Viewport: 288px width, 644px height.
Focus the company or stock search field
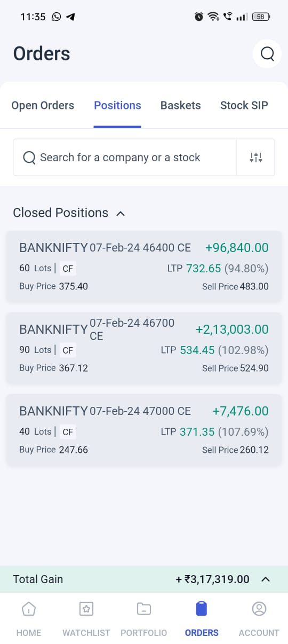pyautogui.click(x=125, y=158)
